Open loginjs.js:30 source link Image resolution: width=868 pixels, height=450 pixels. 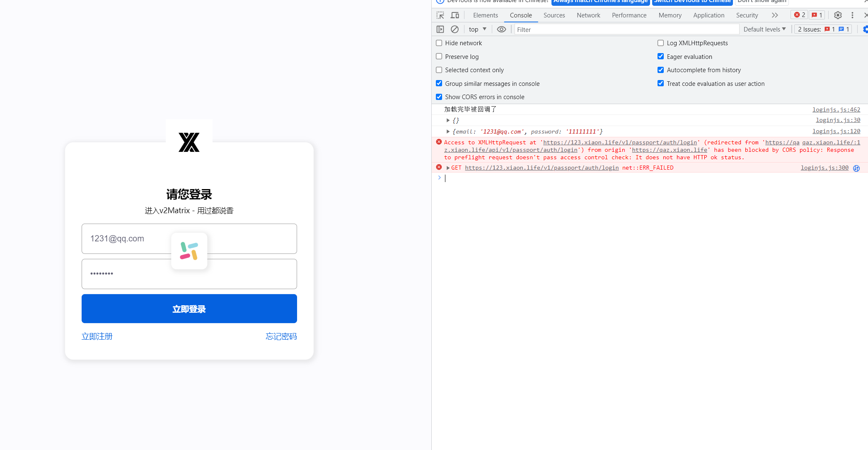838,120
